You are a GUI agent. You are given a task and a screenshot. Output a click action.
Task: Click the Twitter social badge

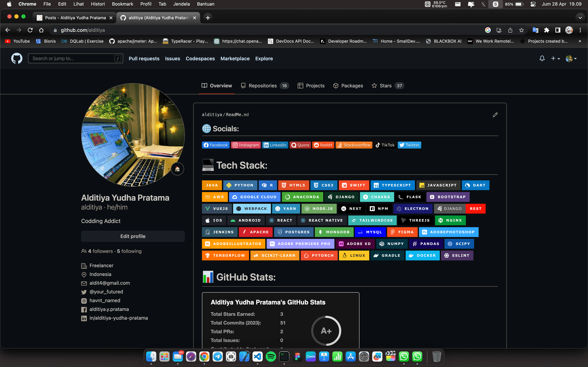coord(409,145)
